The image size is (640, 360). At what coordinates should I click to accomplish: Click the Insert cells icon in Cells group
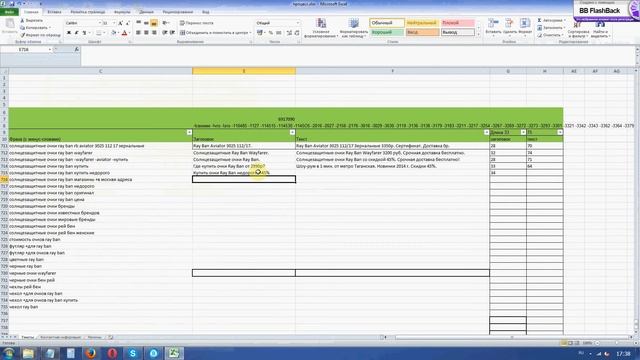pos(493,23)
